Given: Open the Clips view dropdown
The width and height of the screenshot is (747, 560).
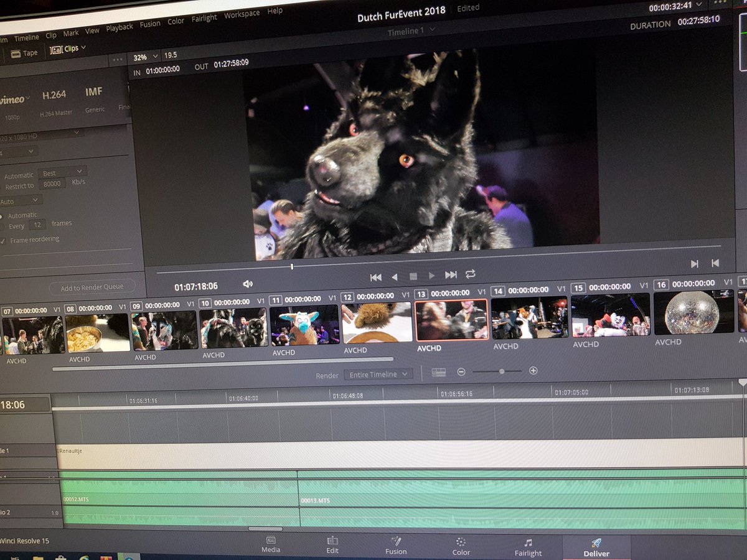Looking at the screenshot, I should [68, 49].
